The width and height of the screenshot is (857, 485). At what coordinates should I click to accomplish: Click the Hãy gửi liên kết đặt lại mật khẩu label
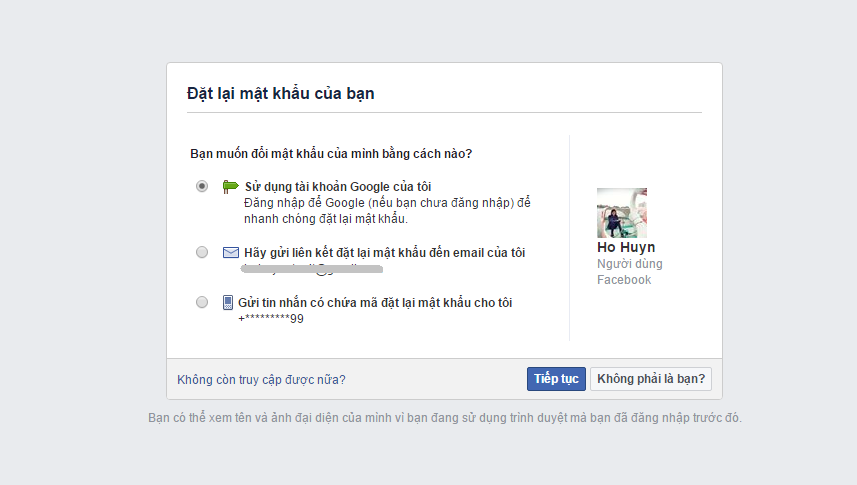tap(384, 253)
